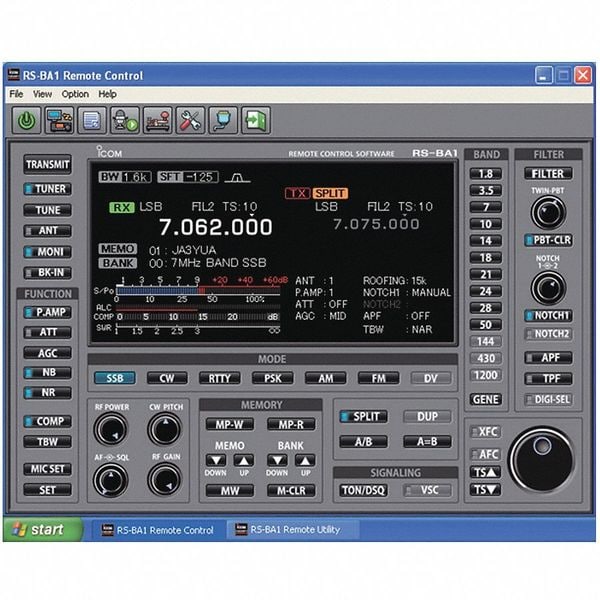This screenshot has height=600, width=600.
Task: Open the radio connection icon in toolbar
Action: [x=59, y=120]
